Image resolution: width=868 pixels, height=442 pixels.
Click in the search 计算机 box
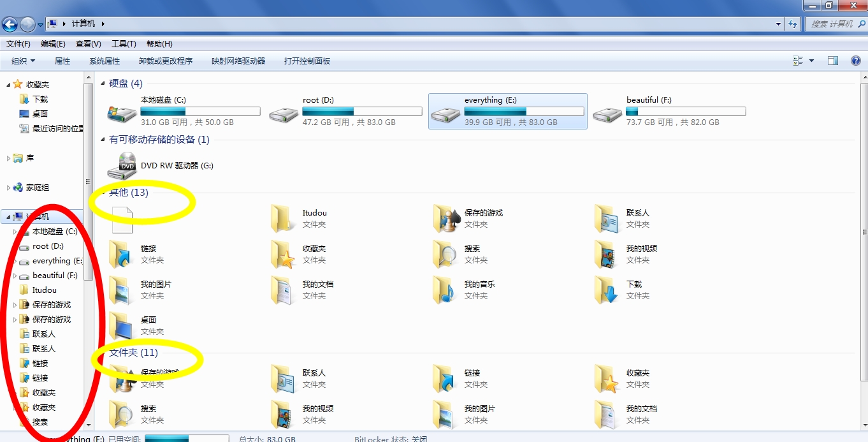pos(834,24)
